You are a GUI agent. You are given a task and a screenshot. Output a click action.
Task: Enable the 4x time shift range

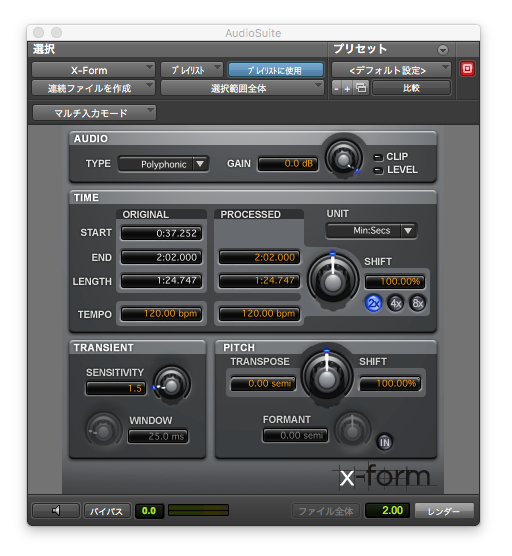pyautogui.click(x=396, y=303)
